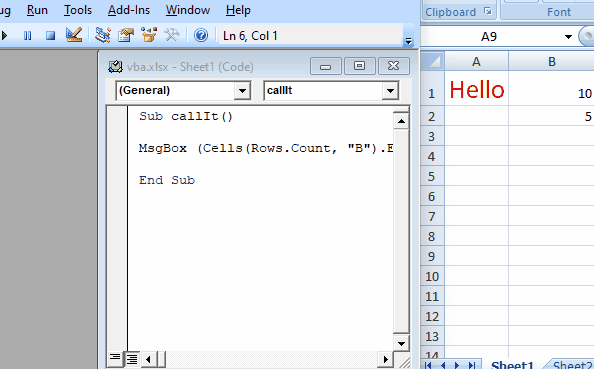Viewport: 594px width, 369px height.
Task: Run the macro with the play icon
Action: [x=4, y=36]
